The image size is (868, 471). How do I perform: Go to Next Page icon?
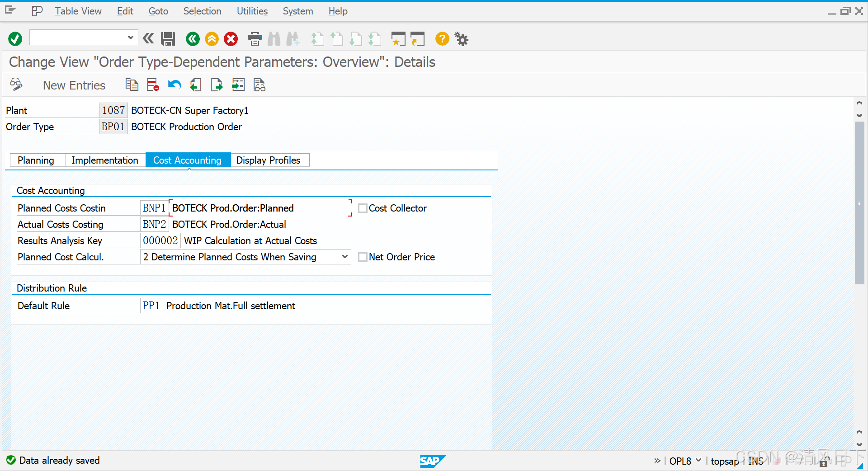pyautogui.click(x=356, y=39)
